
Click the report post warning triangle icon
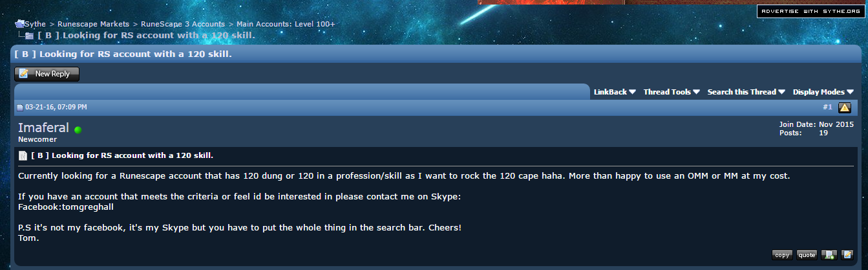click(844, 107)
